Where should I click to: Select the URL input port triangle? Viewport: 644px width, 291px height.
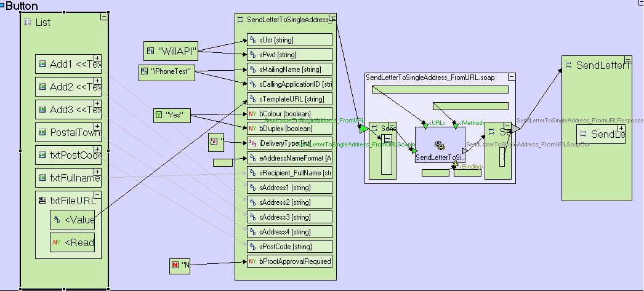pyautogui.click(x=425, y=126)
